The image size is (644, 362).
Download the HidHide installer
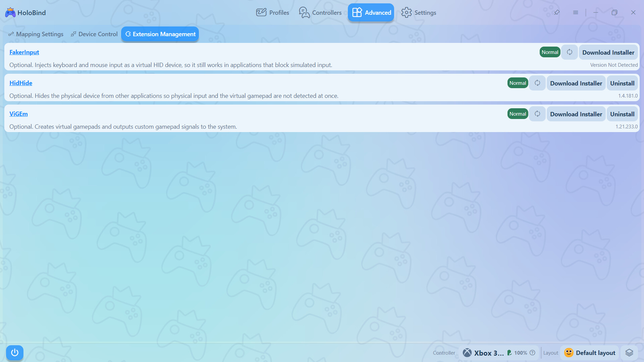[x=576, y=83]
